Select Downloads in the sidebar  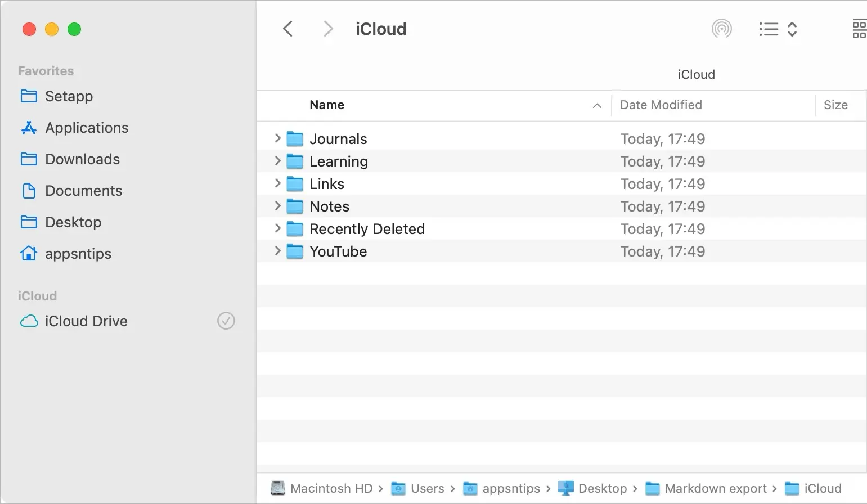[70, 159]
